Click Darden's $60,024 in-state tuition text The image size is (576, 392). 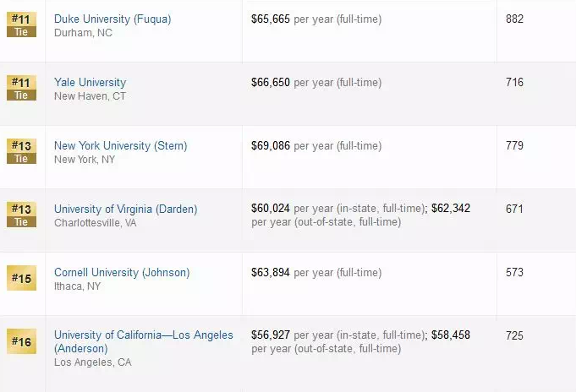pos(271,209)
